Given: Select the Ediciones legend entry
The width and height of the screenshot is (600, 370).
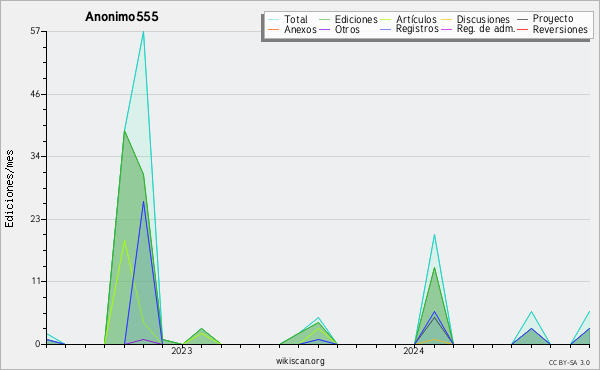Looking at the screenshot, I should click(x=348, y=19).
